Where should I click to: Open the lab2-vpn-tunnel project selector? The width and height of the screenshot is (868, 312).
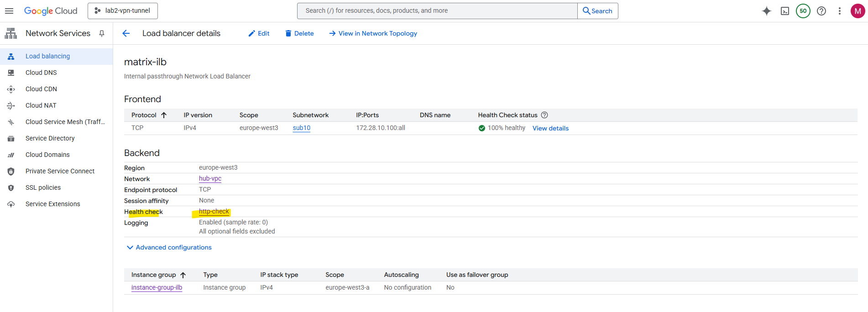(123, 11)
